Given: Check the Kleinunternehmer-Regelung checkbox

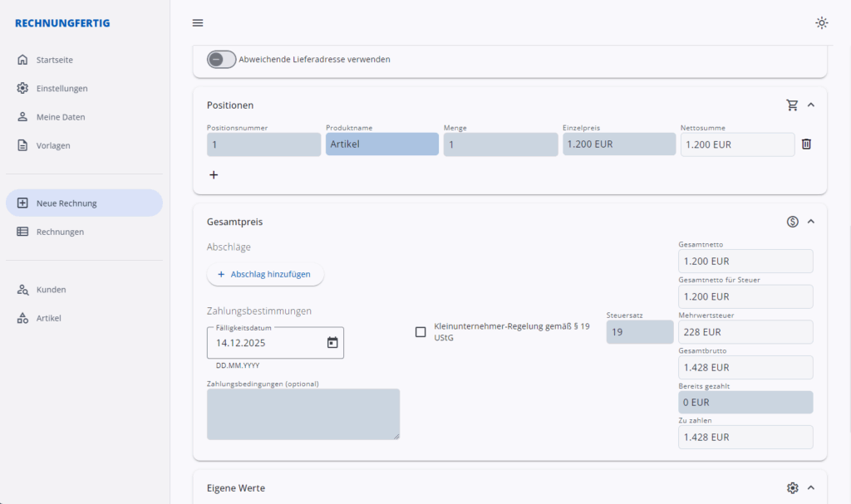Looking at the screenshot, I should [x=421, y=332].
